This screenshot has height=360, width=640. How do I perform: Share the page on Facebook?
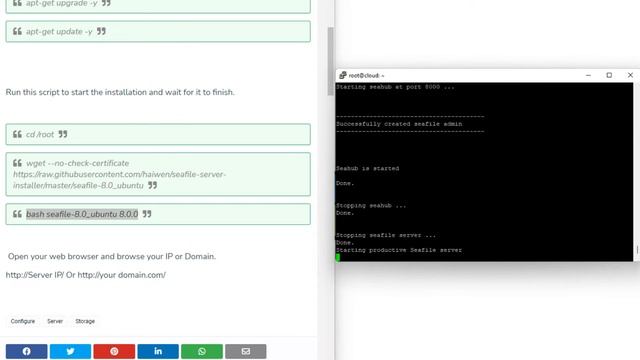click(x=27, y=351)
